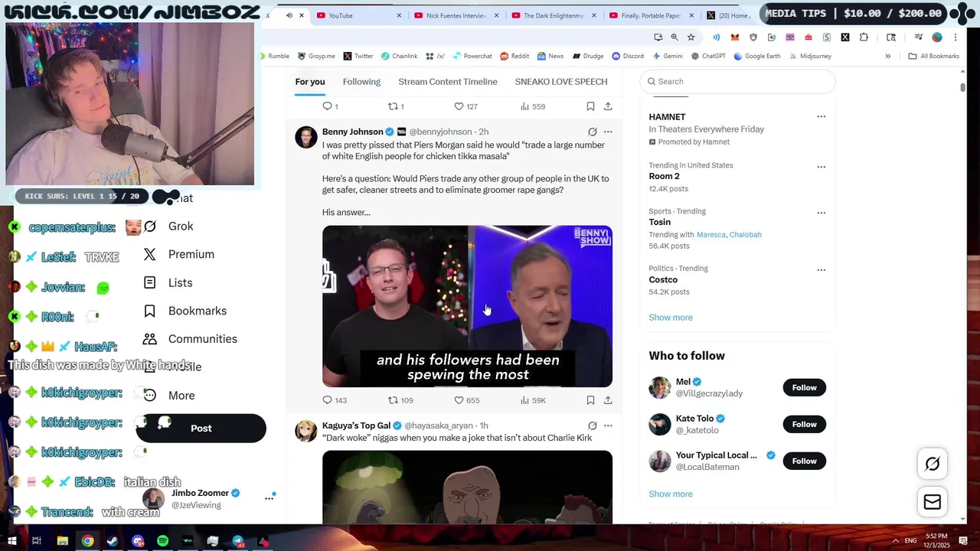Open Reddit bookmark in bookmarks bar
Viewport: 980px width, 551px height.
[x=514, y=56]
